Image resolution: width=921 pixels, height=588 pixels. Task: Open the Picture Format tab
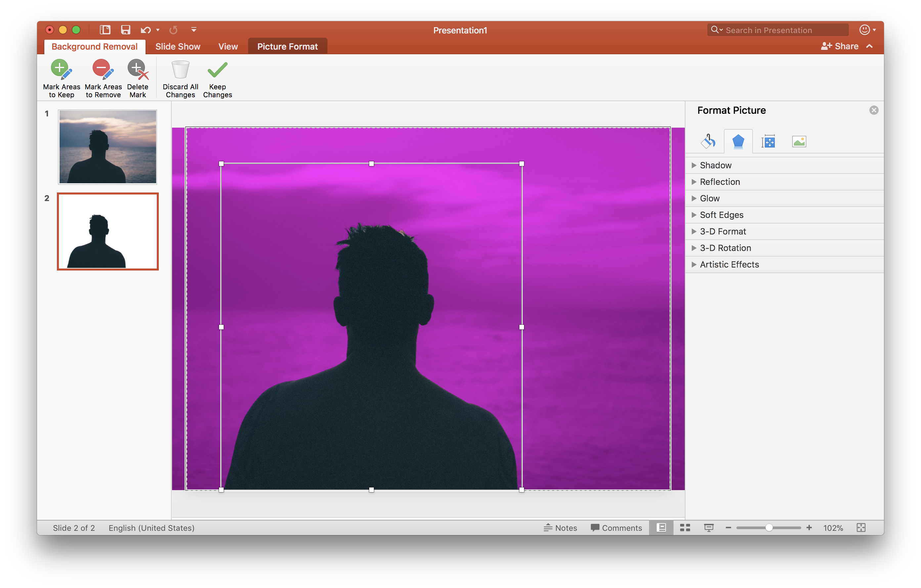(x=287, y=46)
